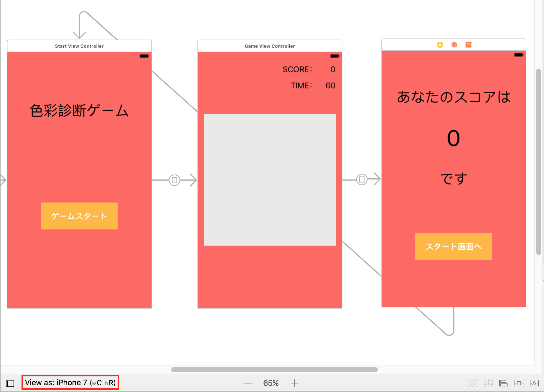The image size is (544, 392).
Task: Open the 65% zoom level menu
Action: coord(271,383)
